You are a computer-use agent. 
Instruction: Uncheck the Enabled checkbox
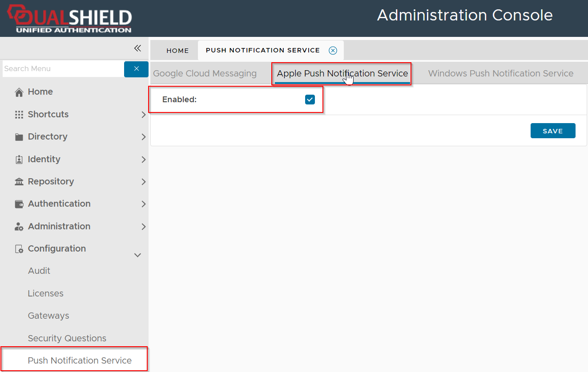(x=310, y=100)
